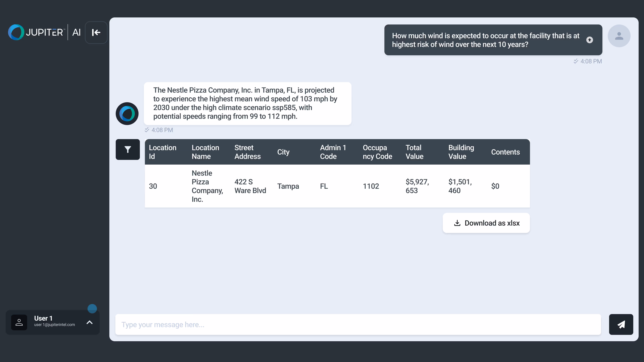Click the Location Id column header
The image size is (644, 362).
pyautogui.click(x=163, y=152)
